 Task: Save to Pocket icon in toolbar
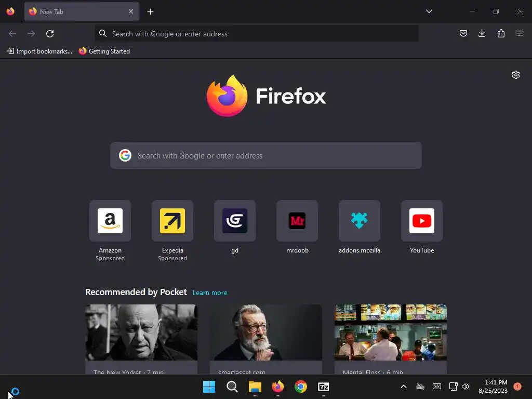coord(463,33)
